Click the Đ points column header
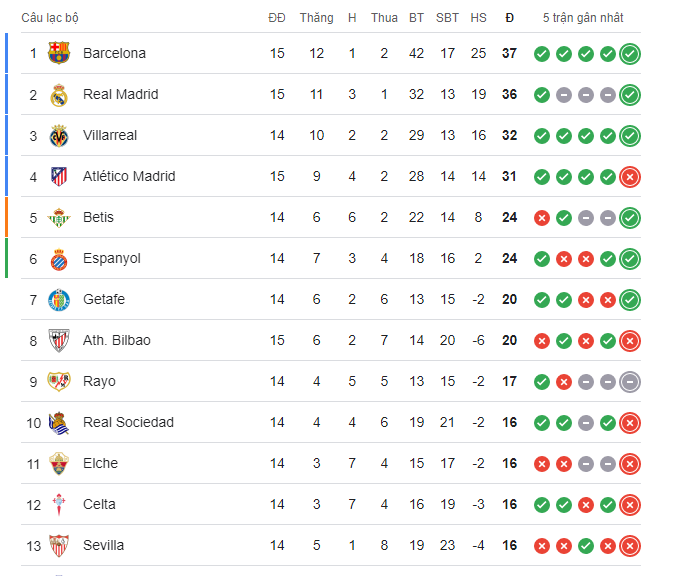Viewport: 674px width, 576px height. [x=509, y=18]
